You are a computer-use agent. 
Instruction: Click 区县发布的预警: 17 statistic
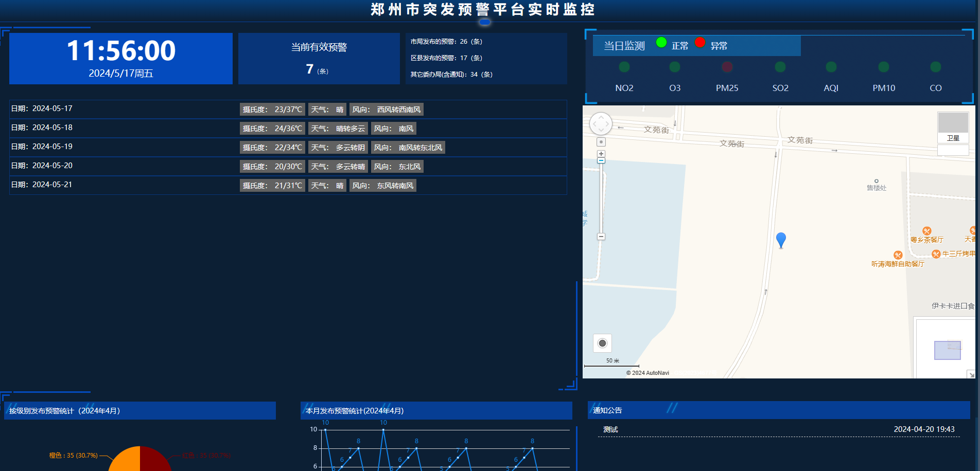[446, 58]
